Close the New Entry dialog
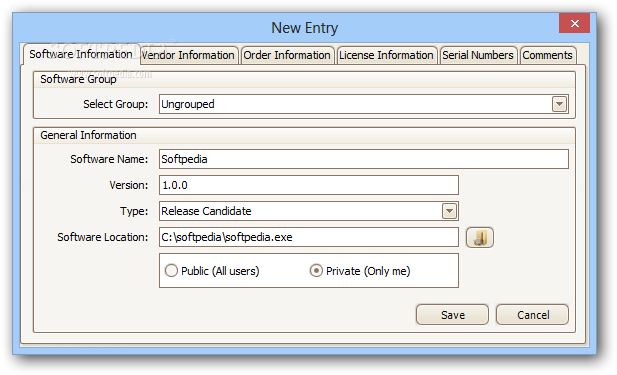 (x=575, y=24)
